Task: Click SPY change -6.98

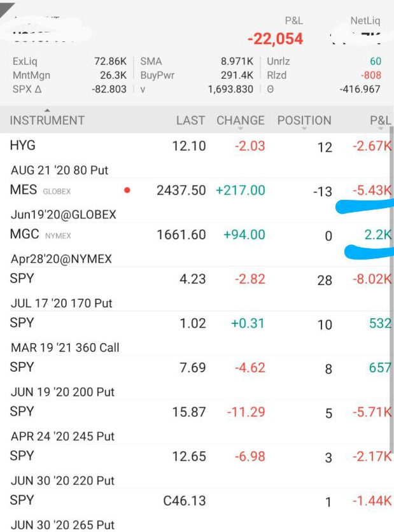Action: pyautogui.click(x=250, y=457)
